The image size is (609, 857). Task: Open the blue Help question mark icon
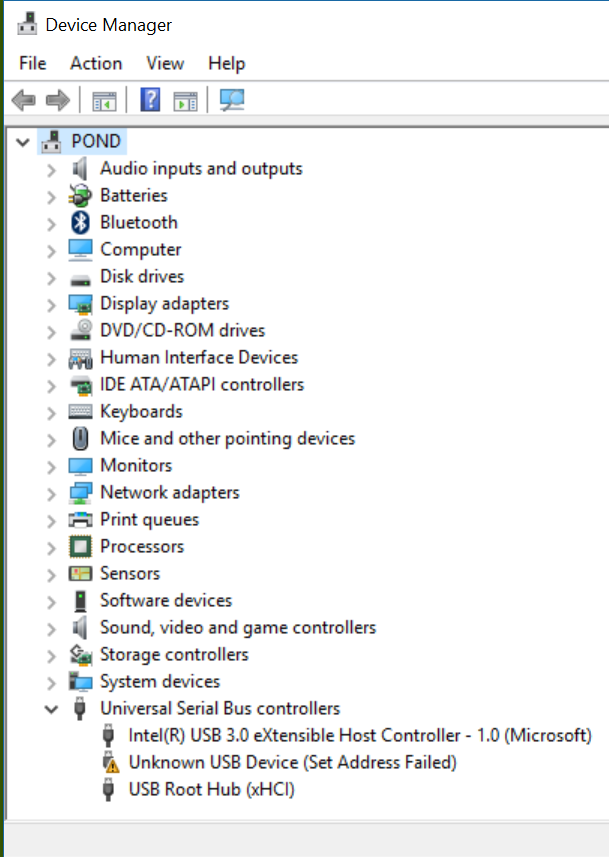click(x=150, y=100)
